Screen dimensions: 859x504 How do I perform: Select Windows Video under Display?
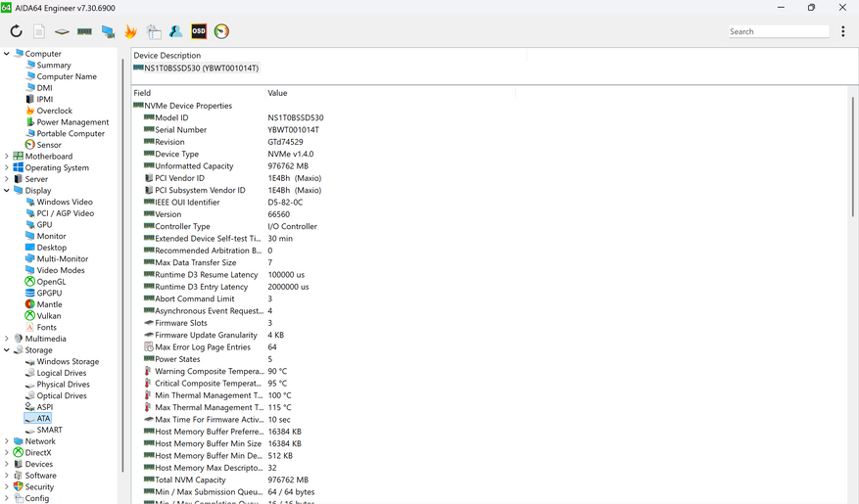click(65, 202)
